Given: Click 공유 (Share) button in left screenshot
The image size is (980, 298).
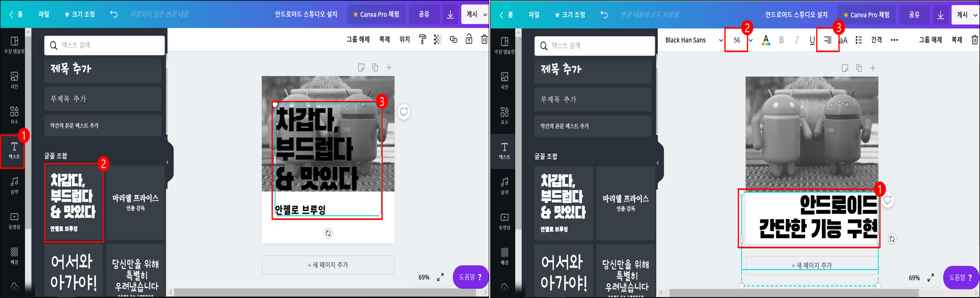Looking at the screenshot, I should coord(424,14).
